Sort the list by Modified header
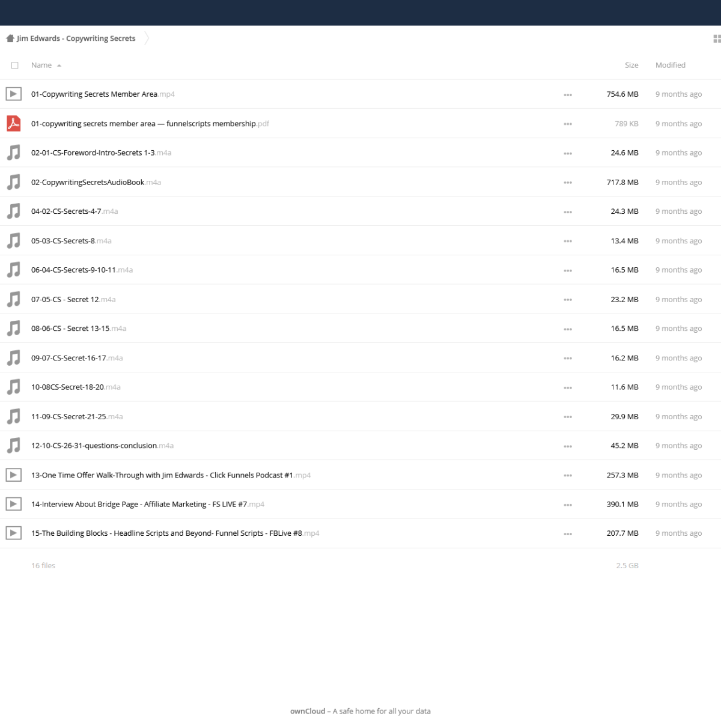The image size is (721, 728). 671,65
